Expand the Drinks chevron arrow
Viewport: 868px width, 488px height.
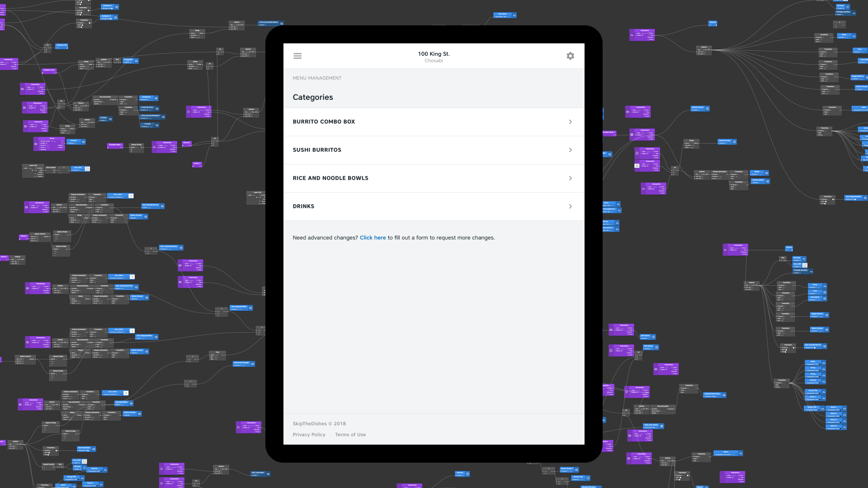[570, 206]
